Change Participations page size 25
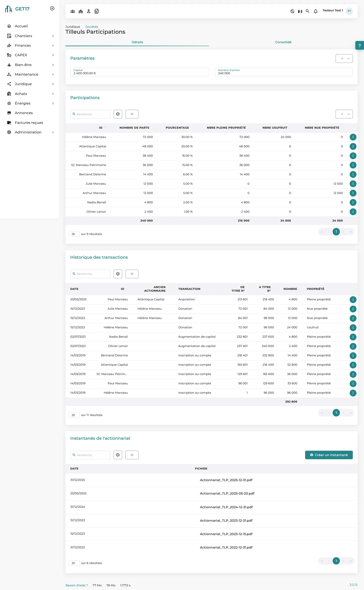Image resolution: width=364 pixels, height=590 pixels. click(74, 234)
